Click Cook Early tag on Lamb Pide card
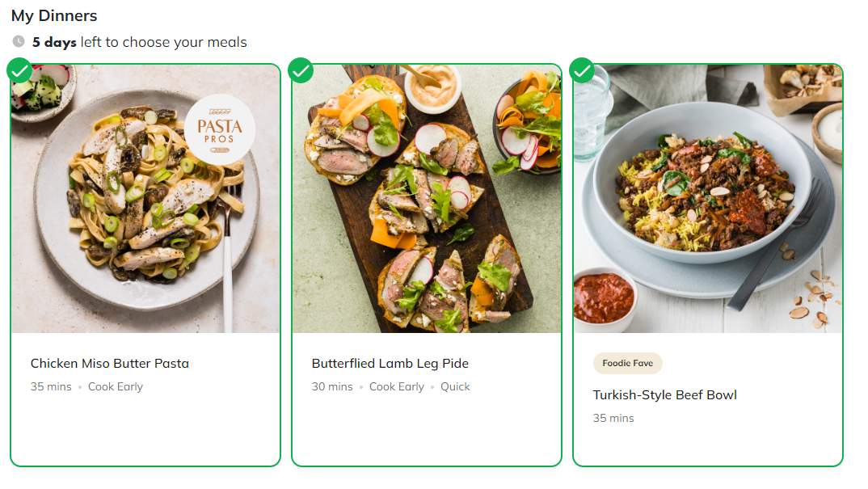Viewport: 868px width, 489px height. pos(397,387)
